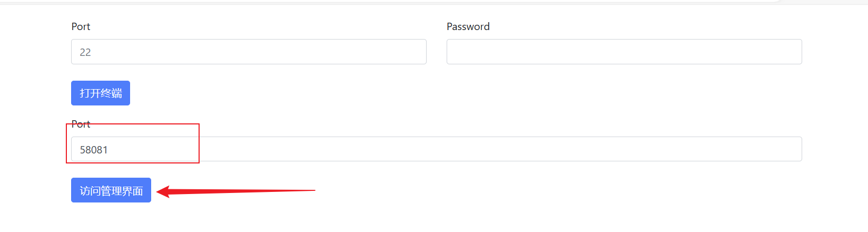
Task: Click the Password label text
Action: click(x=468, y=26)
